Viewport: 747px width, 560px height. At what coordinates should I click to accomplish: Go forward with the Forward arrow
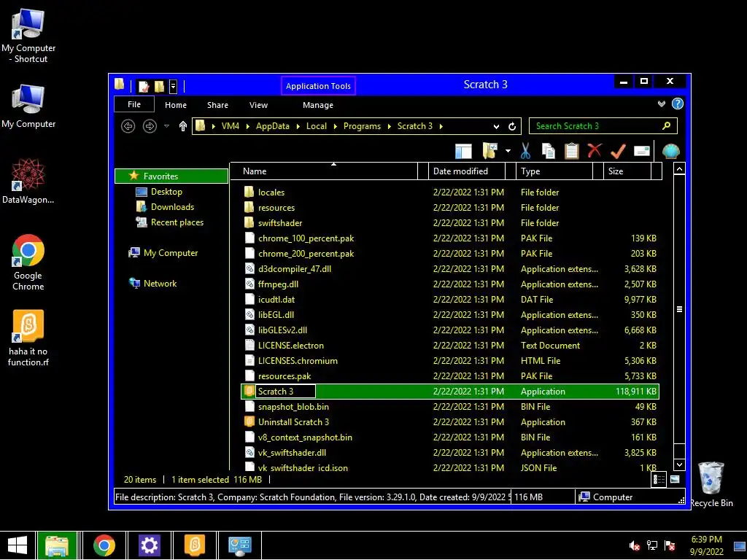point(150,126)
